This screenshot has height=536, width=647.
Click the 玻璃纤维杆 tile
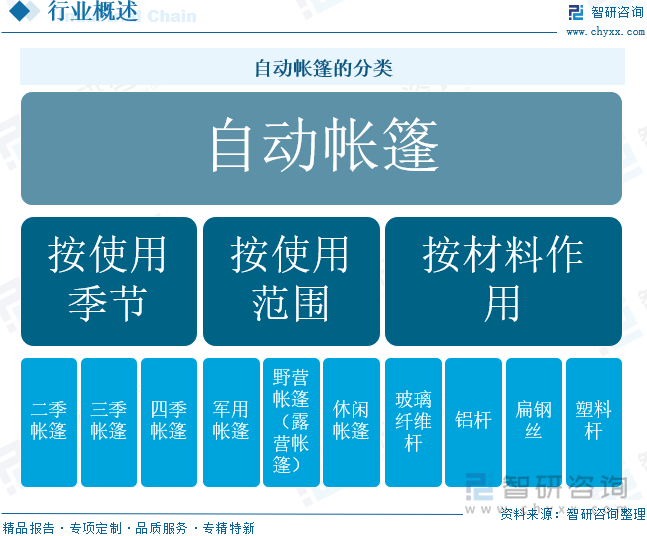point(413,422)
